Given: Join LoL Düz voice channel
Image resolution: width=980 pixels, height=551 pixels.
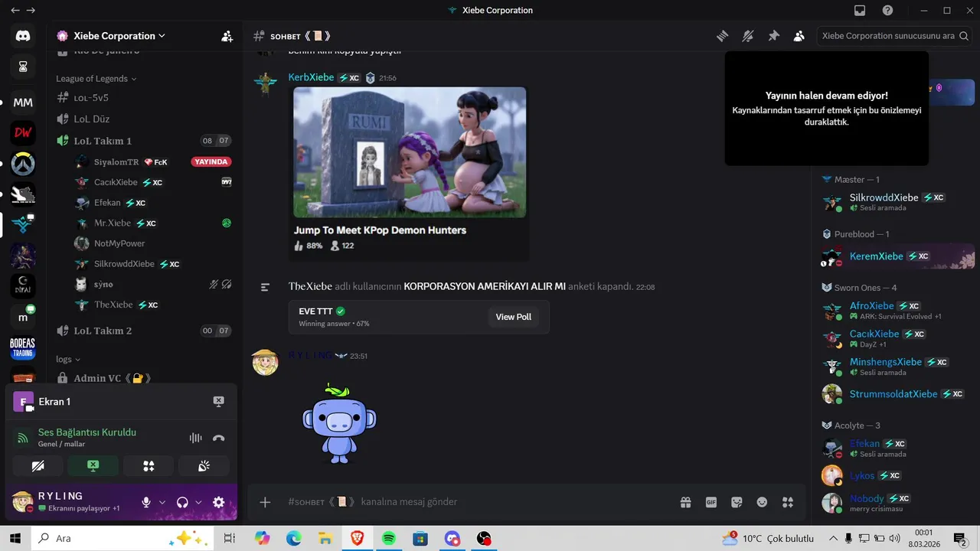Looking at the screenshot, I should pos(144,119).
